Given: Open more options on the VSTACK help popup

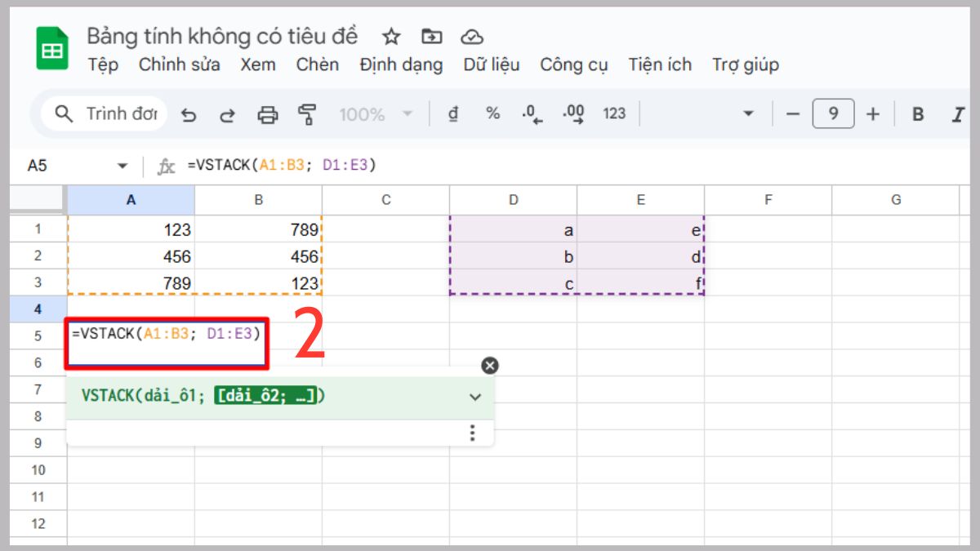Looking at the screenshot, I should [x=472, y=433].
